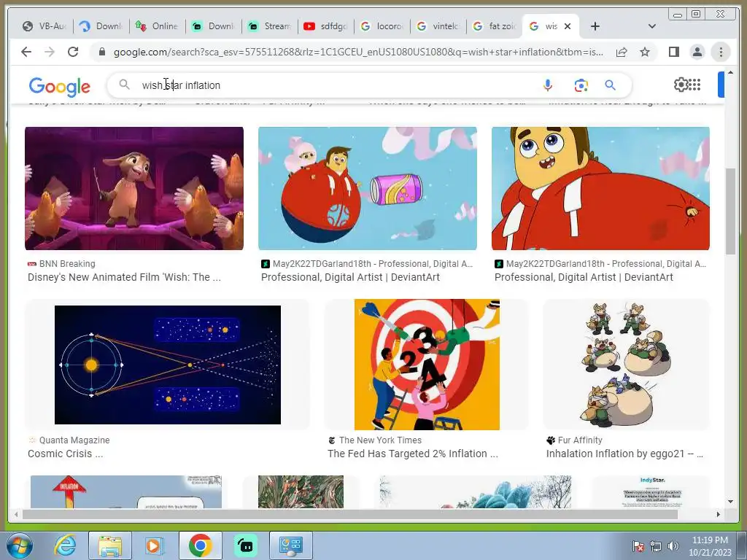The image size is (747, 560).
Task: Click the vertical scrollbar down arrow
Action: 730,502
